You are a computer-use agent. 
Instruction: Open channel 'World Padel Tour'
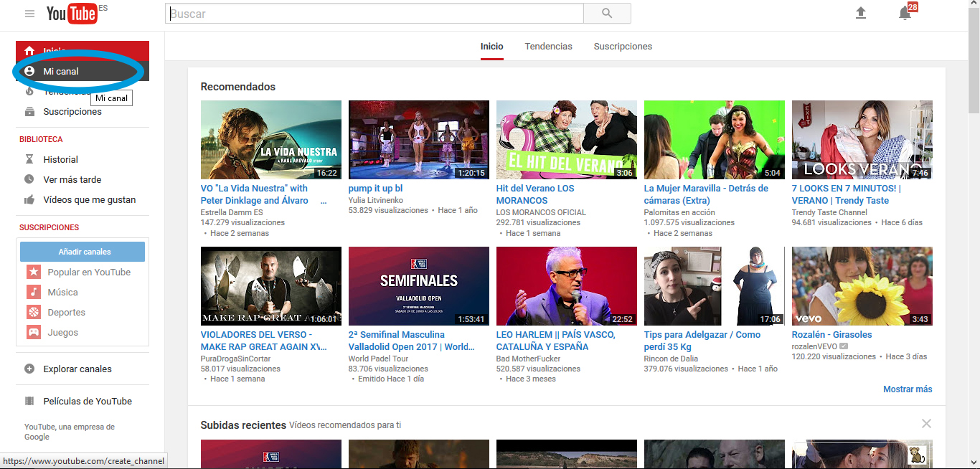click(378, 359)
